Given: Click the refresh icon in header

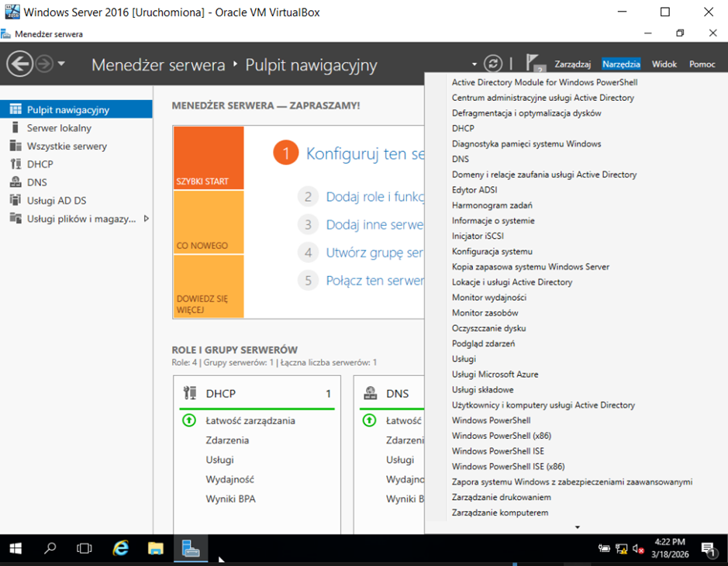Looking at the screenshot, I should point(493,64).
